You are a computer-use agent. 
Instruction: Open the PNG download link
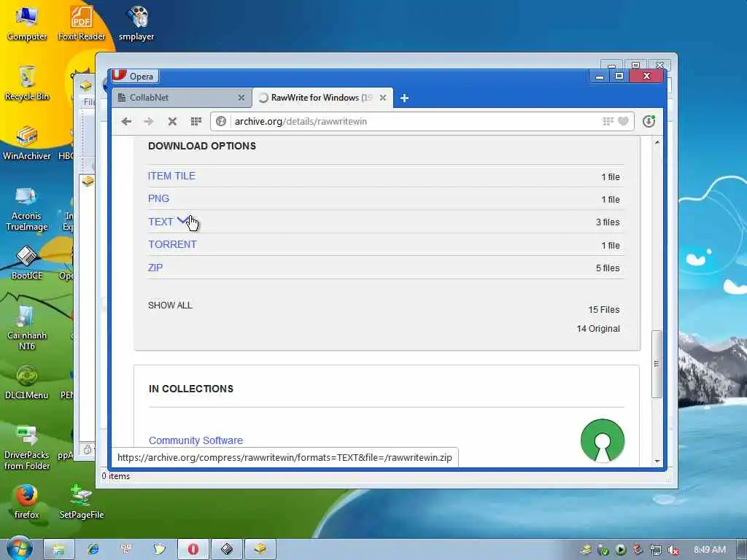(x=158, y=198)
